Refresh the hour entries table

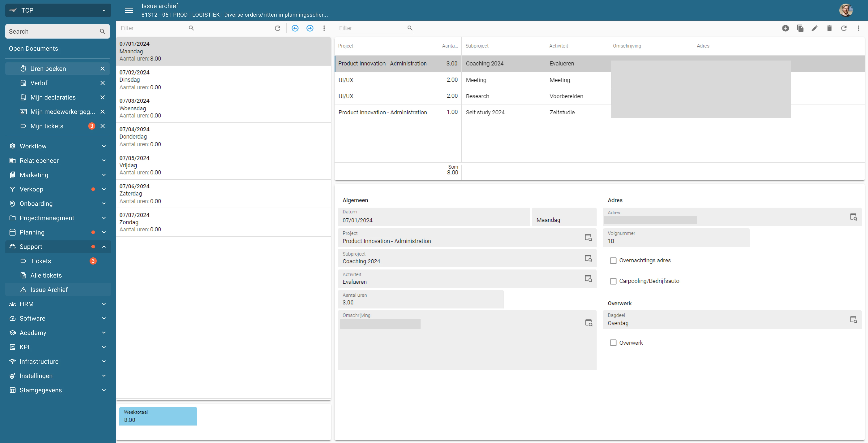844,28
